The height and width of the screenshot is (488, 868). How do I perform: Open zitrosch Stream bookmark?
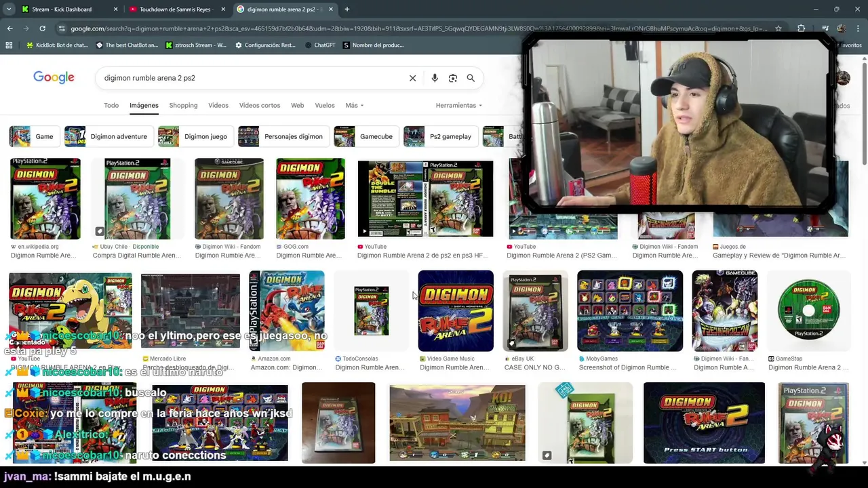196,45
